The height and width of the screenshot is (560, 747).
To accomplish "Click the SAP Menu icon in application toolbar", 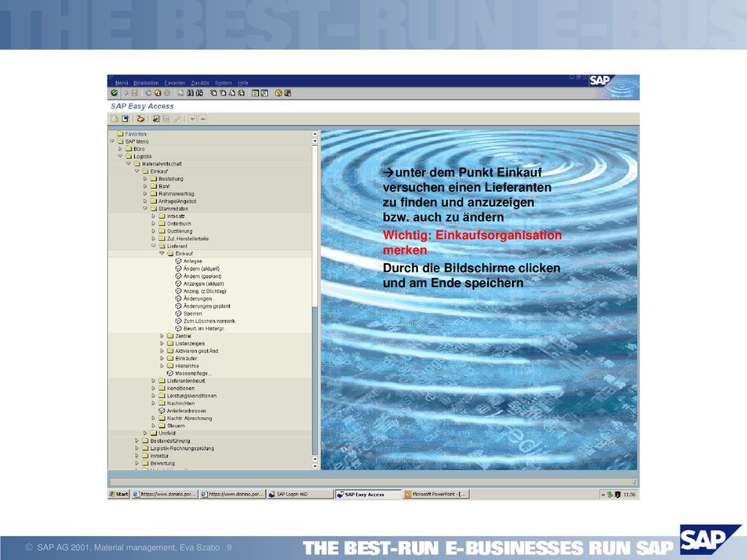I will (125, 119).
